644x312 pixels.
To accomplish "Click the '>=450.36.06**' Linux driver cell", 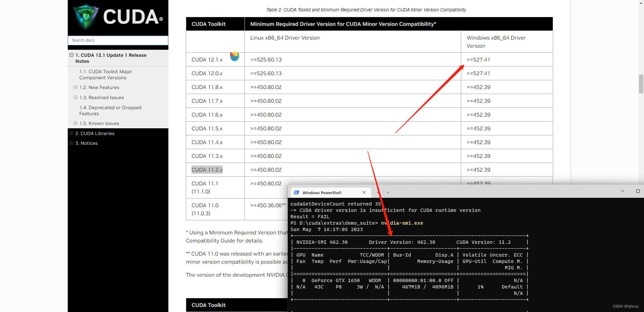I will 268,205.
